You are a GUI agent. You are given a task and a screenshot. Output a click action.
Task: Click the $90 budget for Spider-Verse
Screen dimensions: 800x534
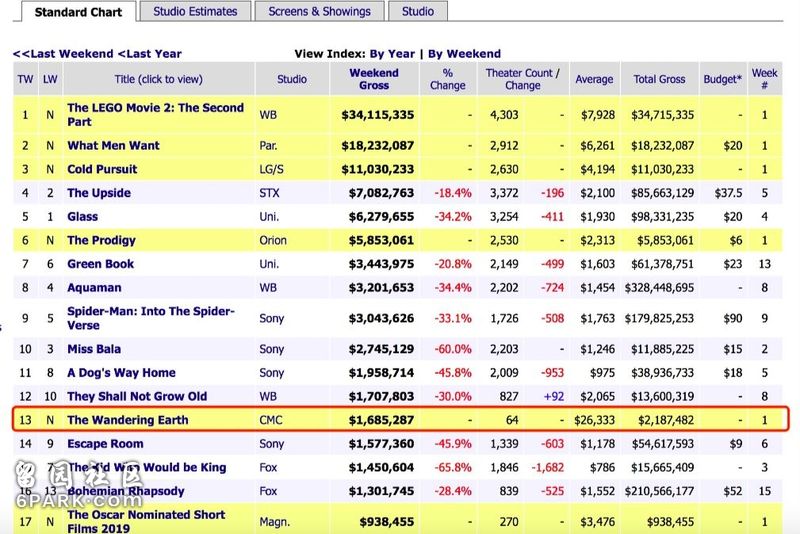pos(733,318)
